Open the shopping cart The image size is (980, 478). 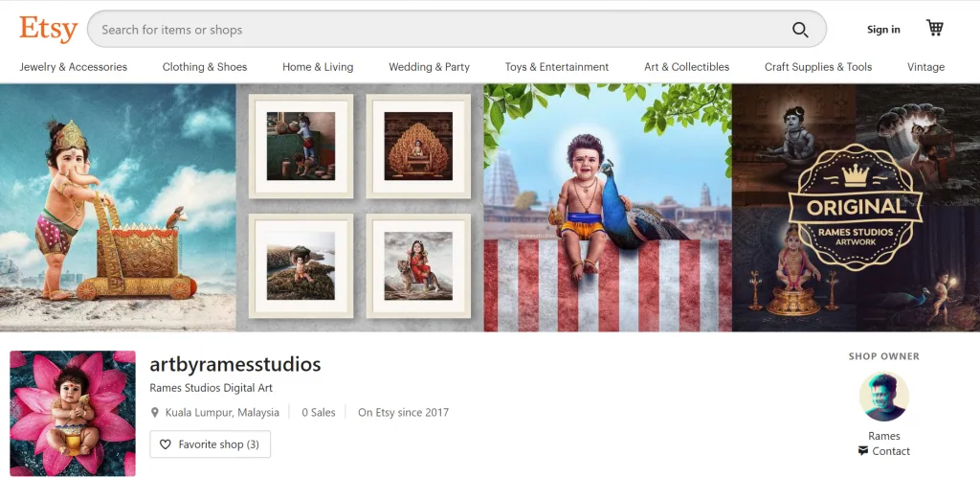click(934, 29)
